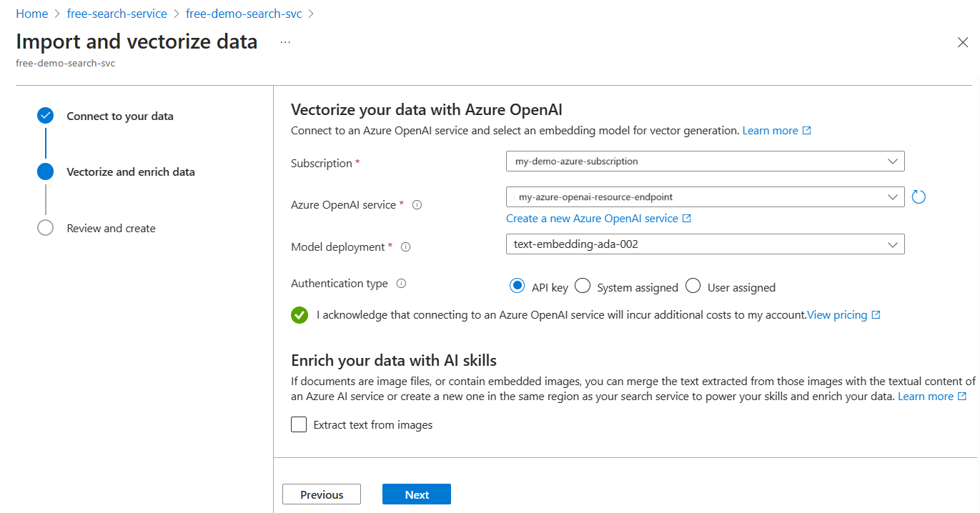Expand the Azure OpenAI service dropdown

[705, 197]
